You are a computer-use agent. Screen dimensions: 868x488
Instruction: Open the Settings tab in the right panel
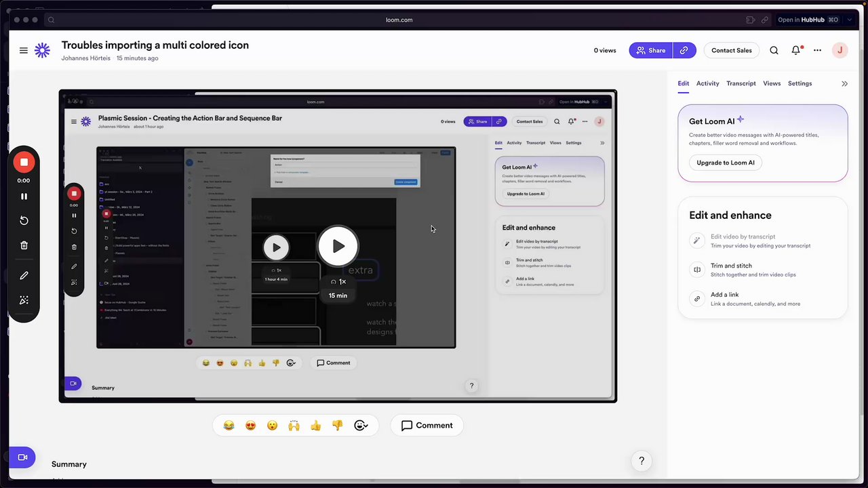click(x=800, y=83)
